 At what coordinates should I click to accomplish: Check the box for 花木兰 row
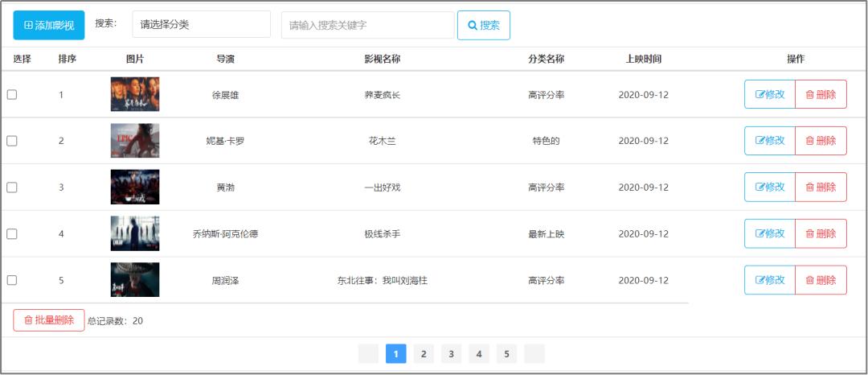click(x=11, y=141)
